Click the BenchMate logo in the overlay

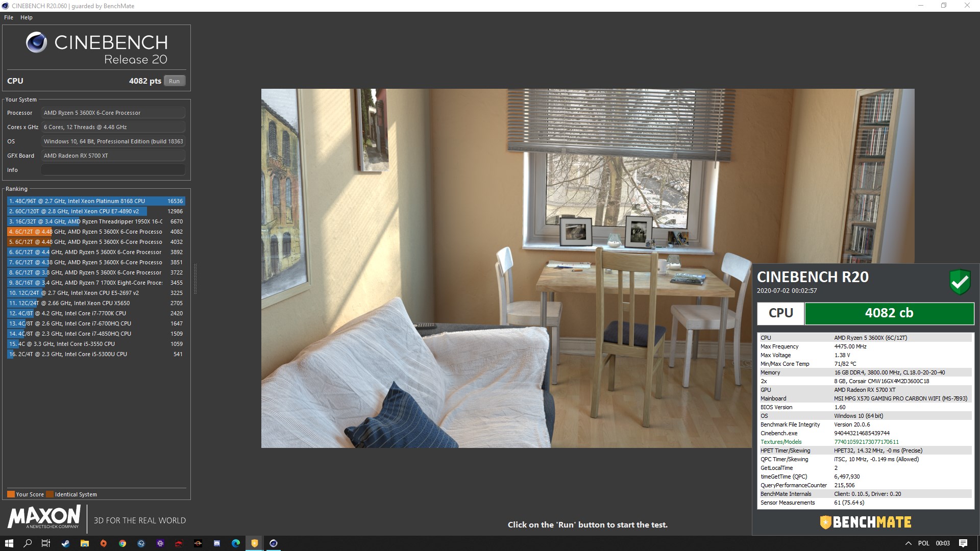coord(866,522)
